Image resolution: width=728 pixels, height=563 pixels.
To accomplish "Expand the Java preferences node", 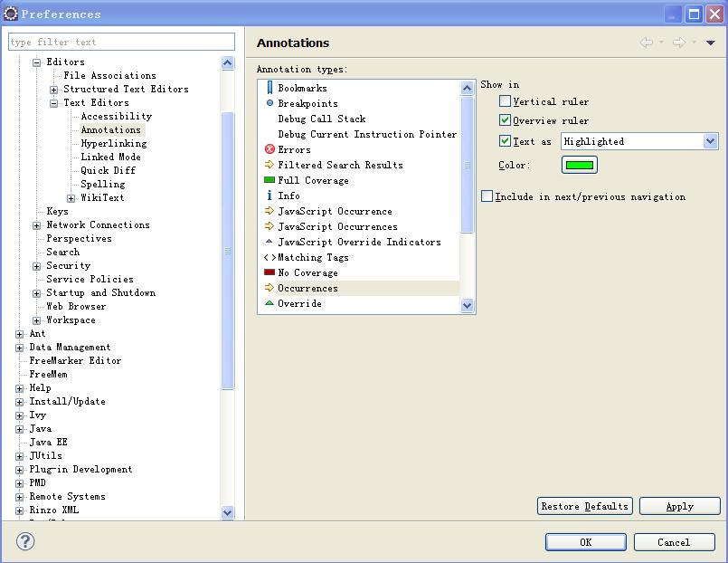I will click(x=20, y=429).
